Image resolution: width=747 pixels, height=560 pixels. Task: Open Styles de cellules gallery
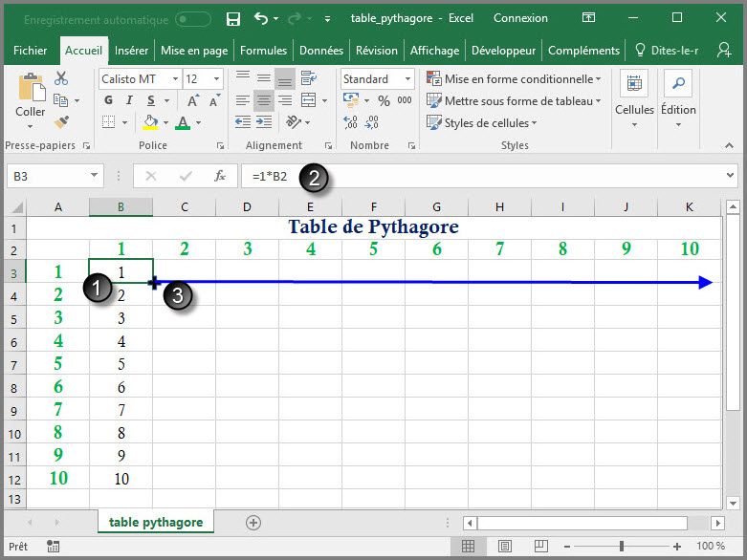click(x=482, y=122)
